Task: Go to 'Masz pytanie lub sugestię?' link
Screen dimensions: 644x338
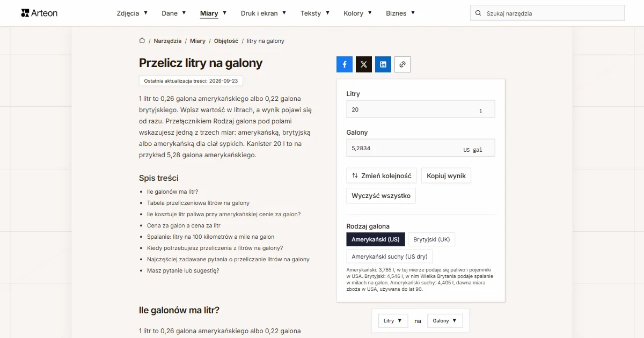Action: coord(183,270)
